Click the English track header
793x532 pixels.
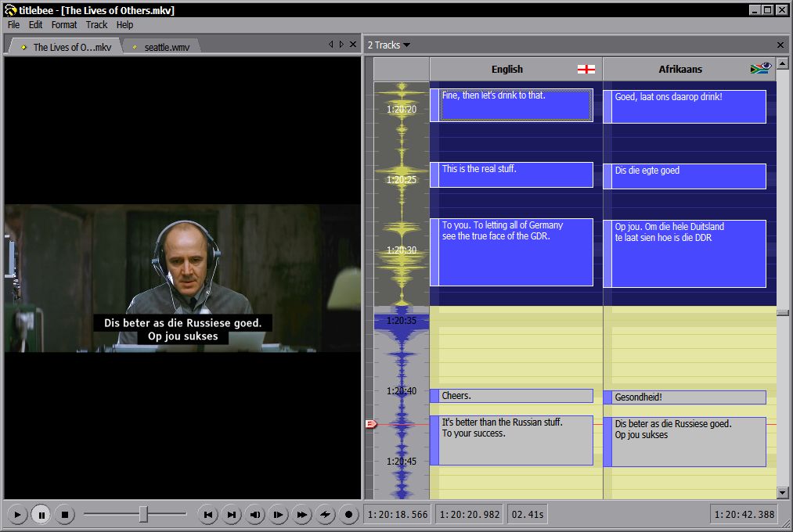click(x=516, y=69)
